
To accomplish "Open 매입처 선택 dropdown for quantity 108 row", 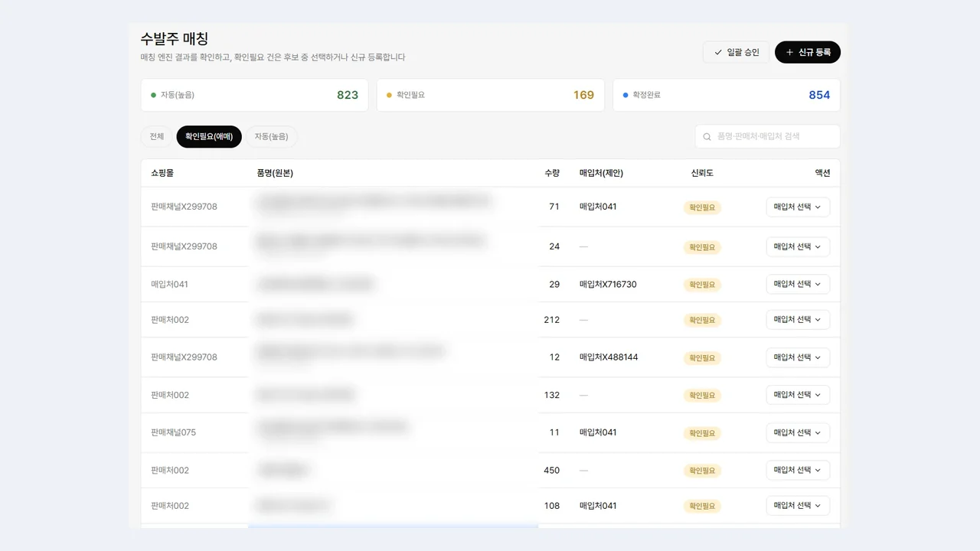I will (x=798, y=506).
